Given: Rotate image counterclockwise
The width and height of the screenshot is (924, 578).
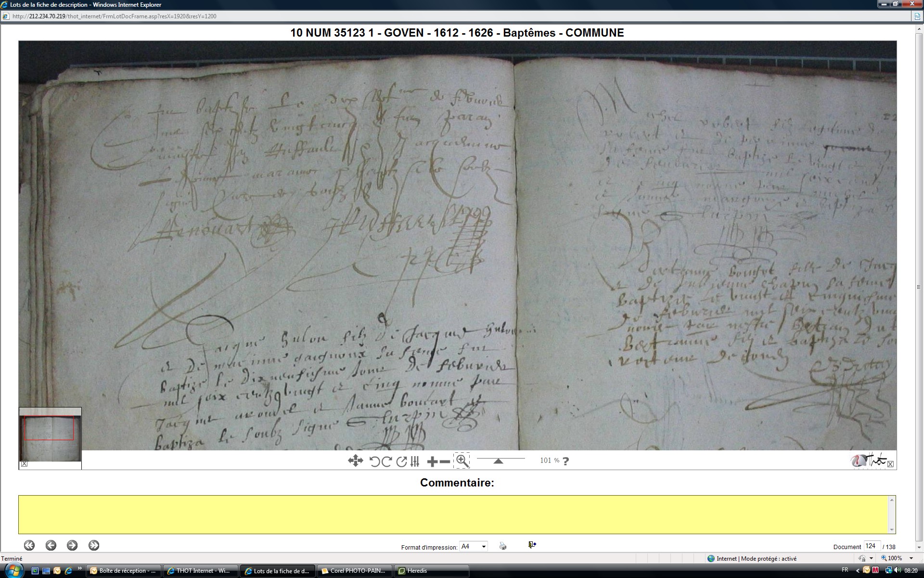Looking at the screenshot, I should (x=374, y=461).
